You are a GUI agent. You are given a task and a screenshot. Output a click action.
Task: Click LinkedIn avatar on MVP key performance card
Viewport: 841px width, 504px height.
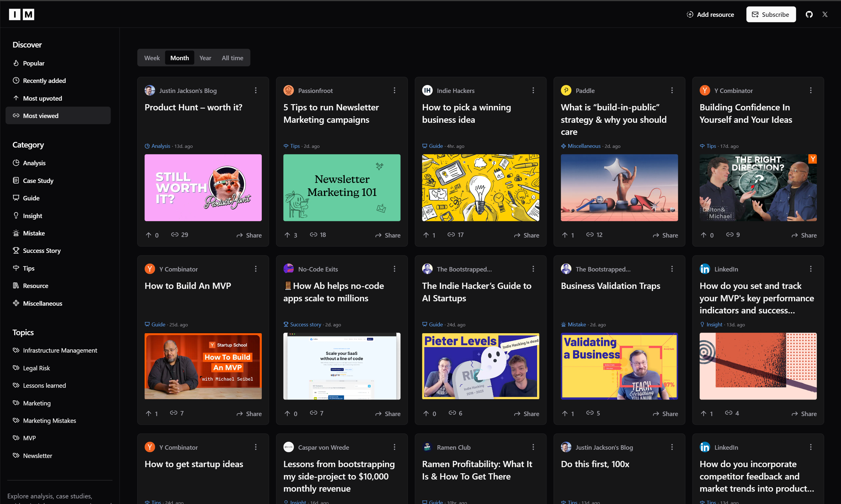click(705, 269)
